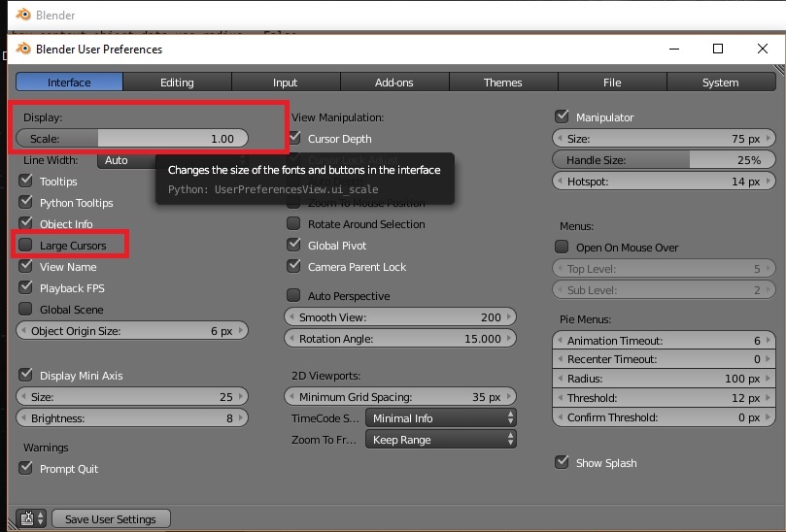Switch to the Interface tab
The image size is (786, 532).
(69, 83)
